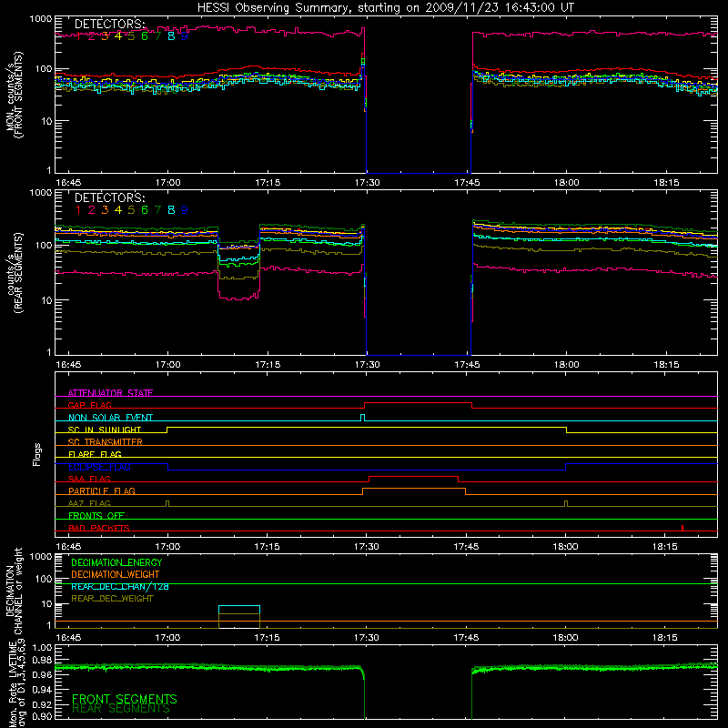Screen dimensions: 728x728
Task: Select detector 1 legend number in rear segments plot
Action: [78, 210]
